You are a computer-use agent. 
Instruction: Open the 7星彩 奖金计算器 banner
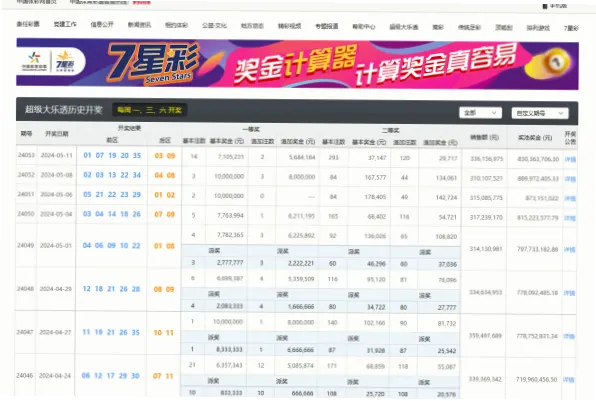point(297,64)
